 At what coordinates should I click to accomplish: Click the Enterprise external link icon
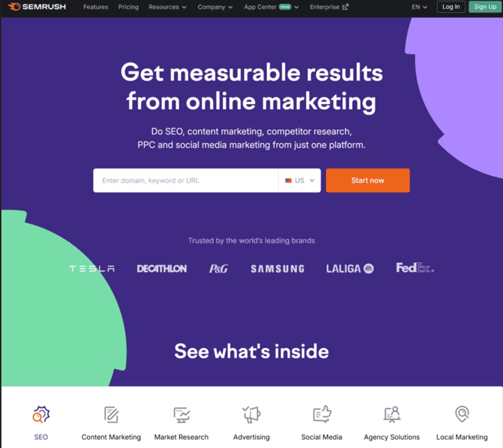click(345, 7)
